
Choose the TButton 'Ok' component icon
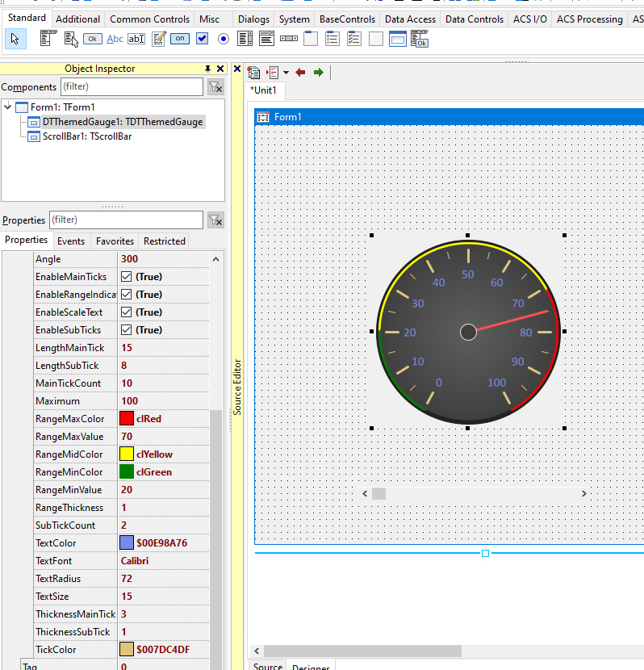click(93, 39)
